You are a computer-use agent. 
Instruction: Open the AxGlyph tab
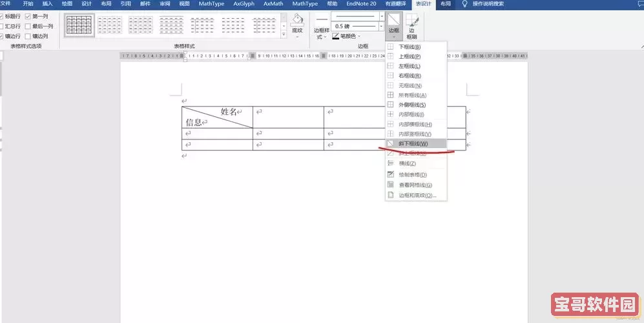pyautogui.click(x=244, y=4)
